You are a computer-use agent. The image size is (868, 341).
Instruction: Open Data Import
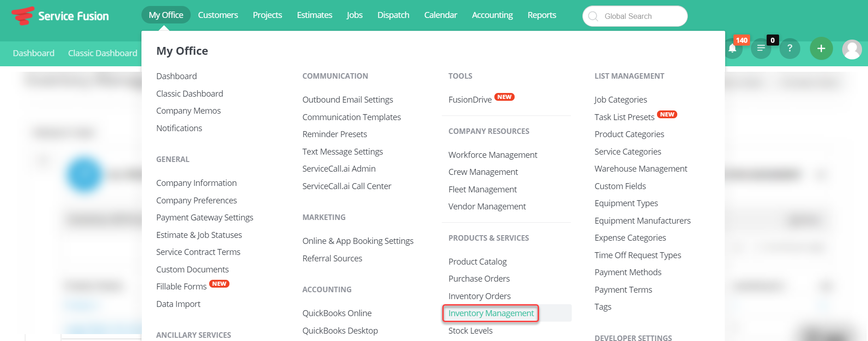178,304
